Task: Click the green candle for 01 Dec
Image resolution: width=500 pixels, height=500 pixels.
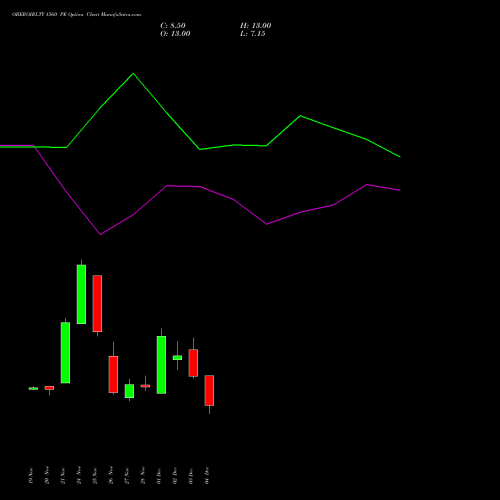Action: point(161,365)
